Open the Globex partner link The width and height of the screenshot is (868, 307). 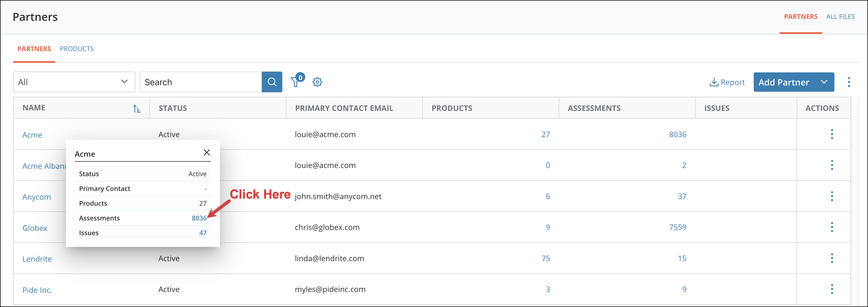[x=35, y=228]
